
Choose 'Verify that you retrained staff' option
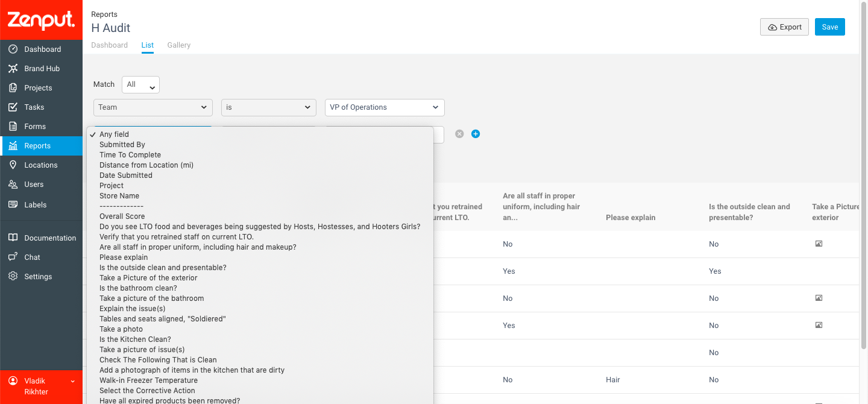(260, 237)
